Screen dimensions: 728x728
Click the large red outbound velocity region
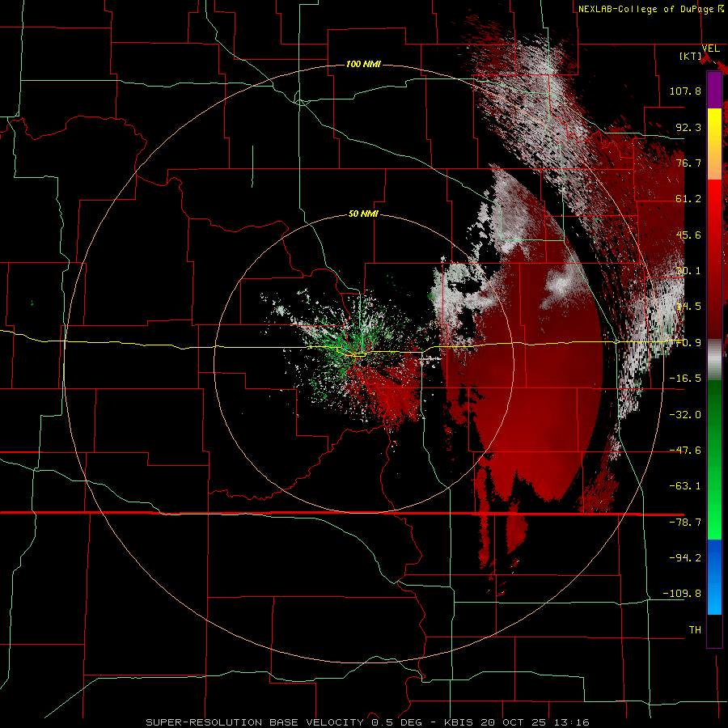(534, 385)
